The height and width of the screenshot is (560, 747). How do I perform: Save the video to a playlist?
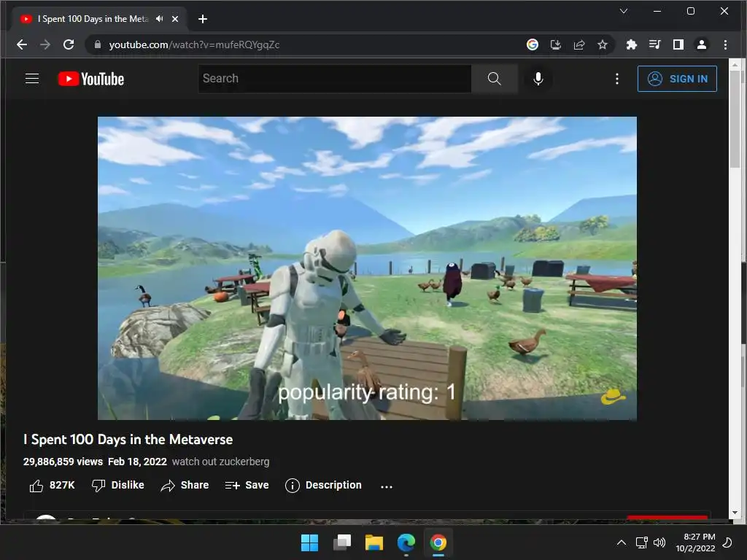point(247,485)
